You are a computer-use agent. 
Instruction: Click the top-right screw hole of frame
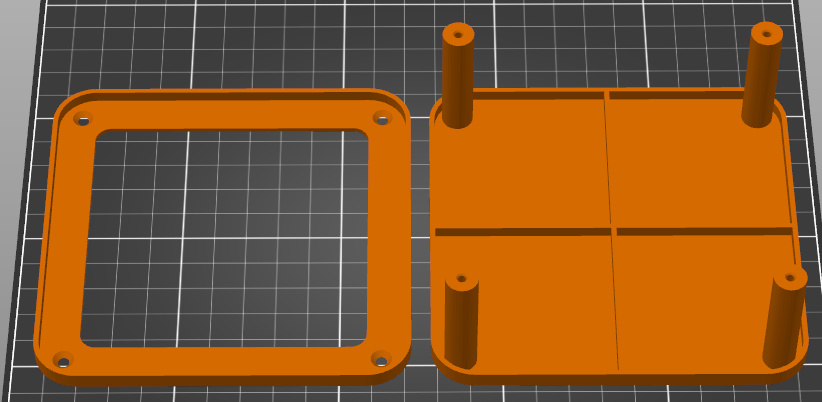pos(381,118)
